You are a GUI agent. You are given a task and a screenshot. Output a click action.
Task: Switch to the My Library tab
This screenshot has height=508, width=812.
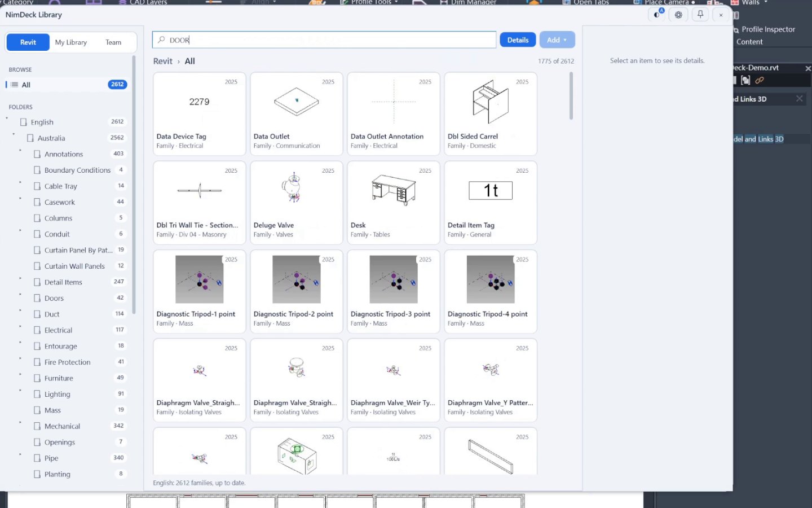[x=71, y=42]
